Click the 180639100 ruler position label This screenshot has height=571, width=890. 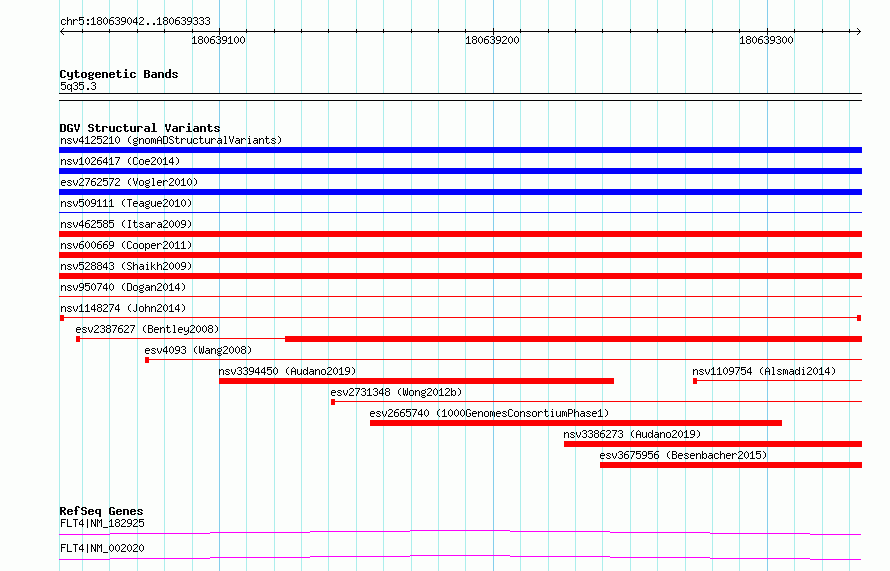coord(219,40)
